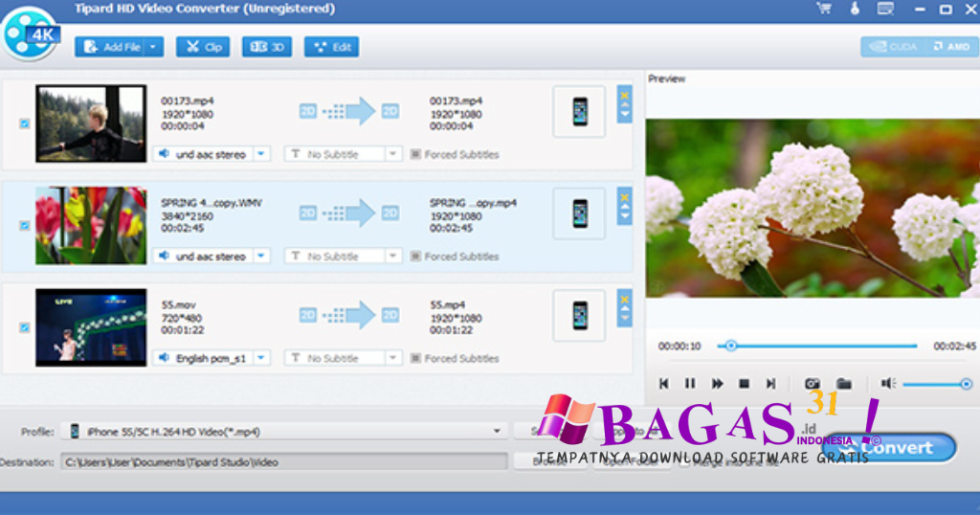
Task: Open device profile icon for 55.mov row
Action: [579, 316]
